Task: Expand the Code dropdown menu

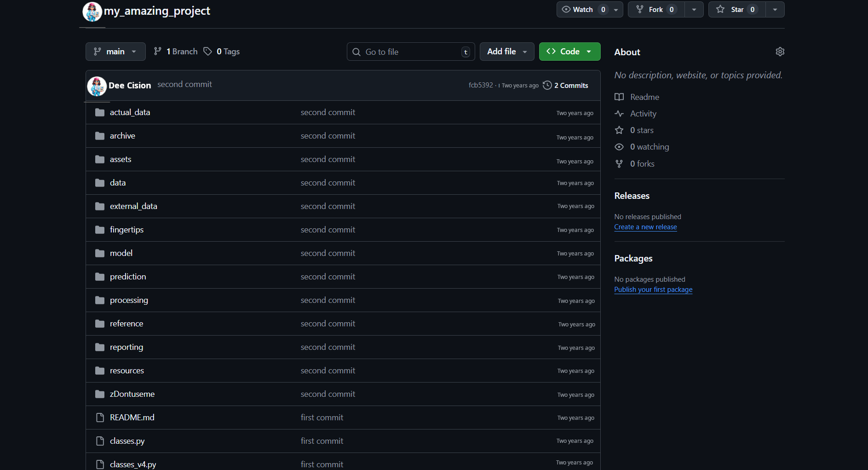Action: (x=569, y=51)
